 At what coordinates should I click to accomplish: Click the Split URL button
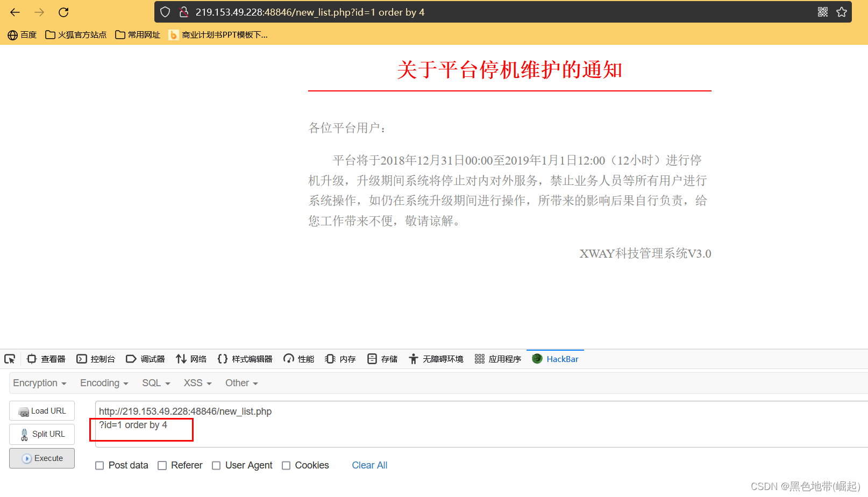[42, 434]
